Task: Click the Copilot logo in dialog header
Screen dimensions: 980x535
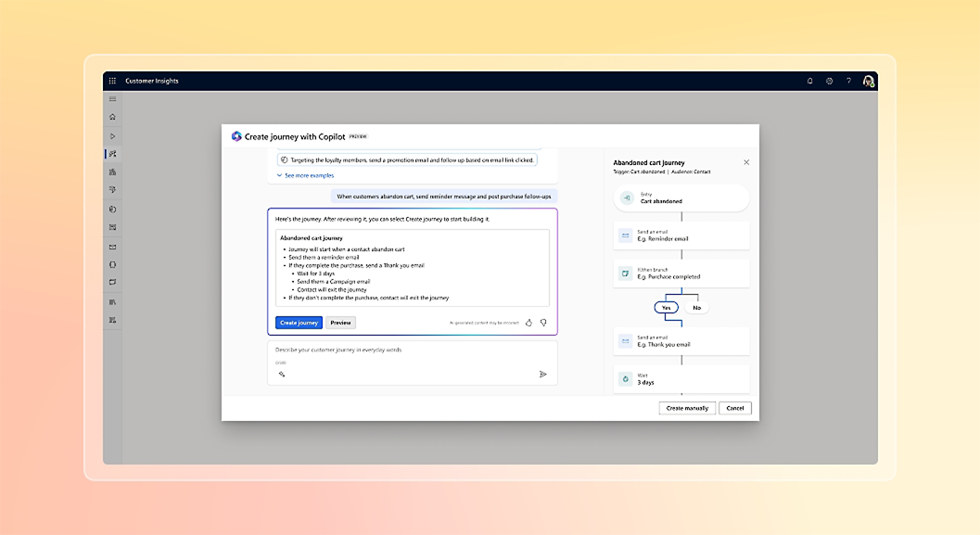Action: [236, 136]
